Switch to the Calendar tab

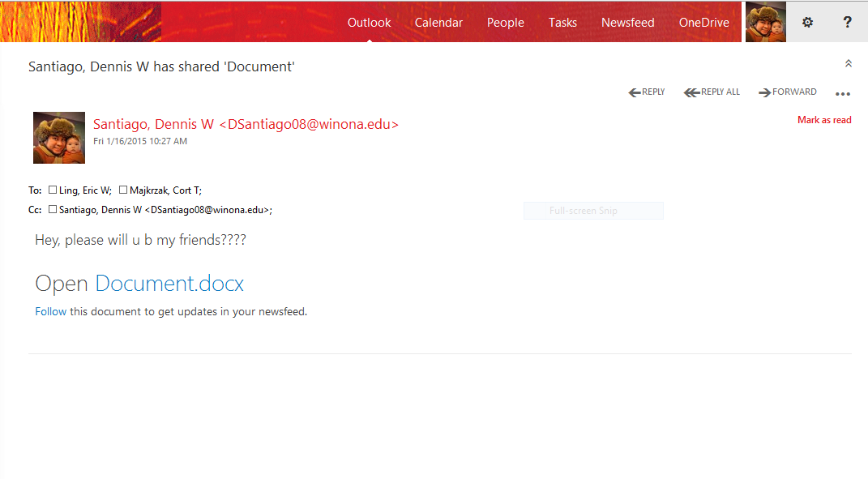tap(438, 23)
